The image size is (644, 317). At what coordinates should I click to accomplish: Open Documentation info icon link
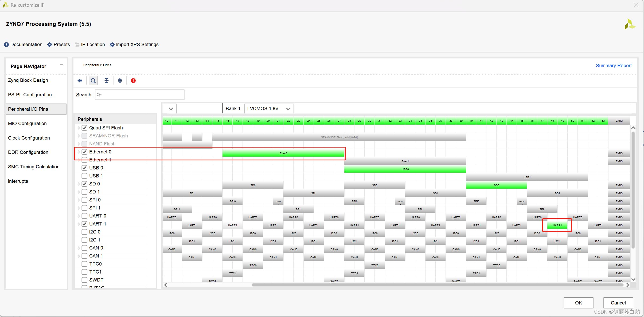pyautogui.click(x=23, y=45)
